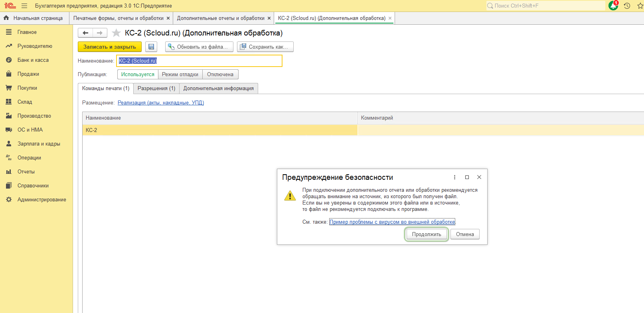Viewport: 644px width, 313px height.
Task: Click the Склад grid icon
Action: click(9, 102)
